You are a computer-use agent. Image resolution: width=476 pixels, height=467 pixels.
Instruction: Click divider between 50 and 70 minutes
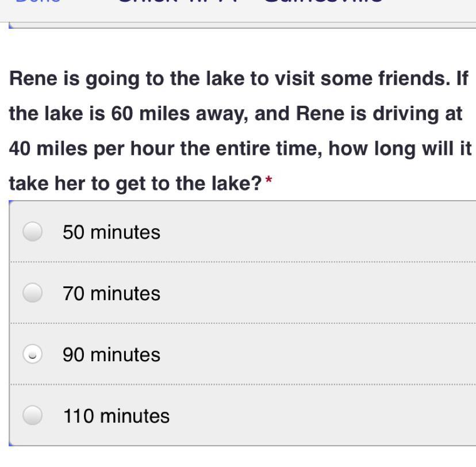point(241,262)
